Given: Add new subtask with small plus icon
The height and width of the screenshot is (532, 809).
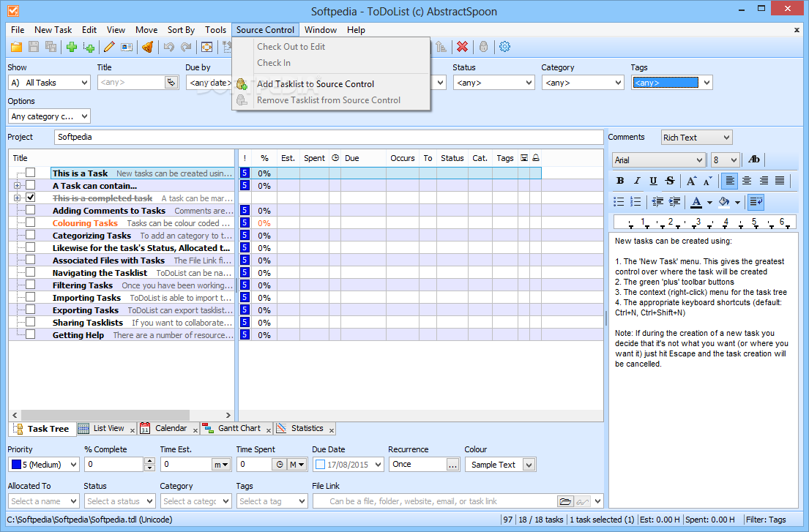Looking at the screenshot, I should (x=89, y=47).
